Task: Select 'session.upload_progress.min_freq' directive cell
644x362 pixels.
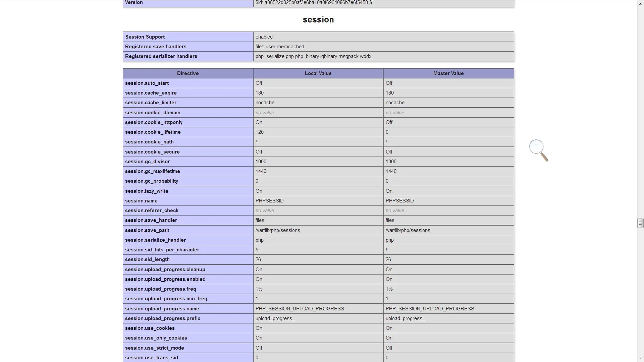Action: [x=188, y=299]
